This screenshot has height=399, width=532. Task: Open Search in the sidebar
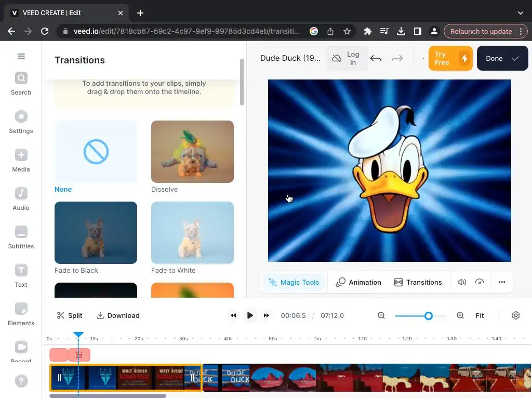coord(21,84)
